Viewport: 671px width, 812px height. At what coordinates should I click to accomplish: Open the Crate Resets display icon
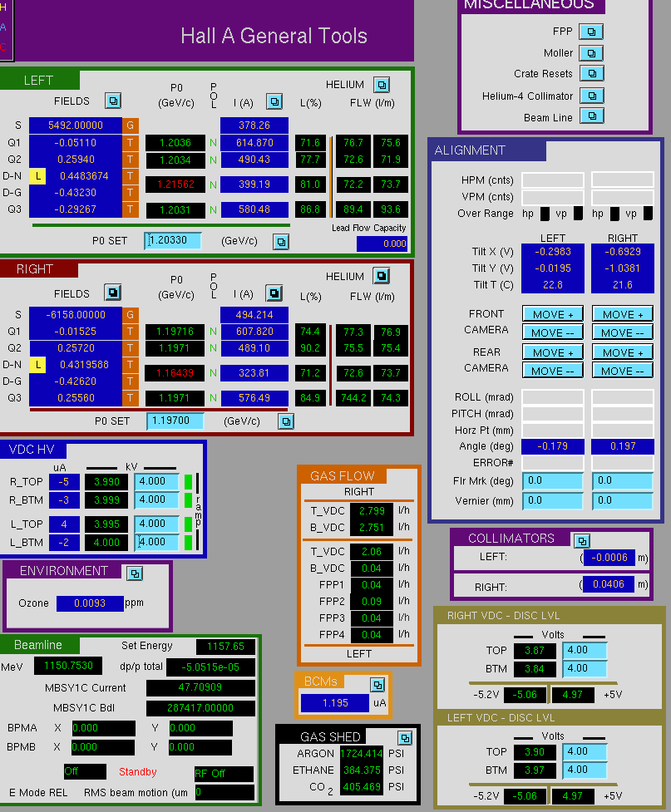pos(592,73)
